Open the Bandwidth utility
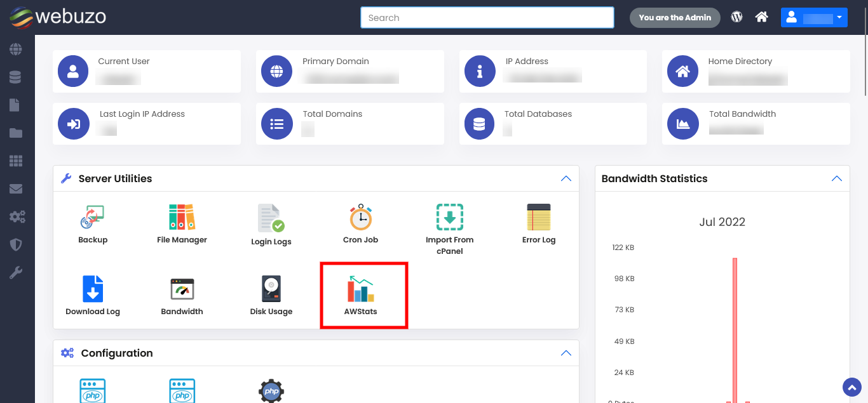868x403 pixels. click(x=182, y=293)
